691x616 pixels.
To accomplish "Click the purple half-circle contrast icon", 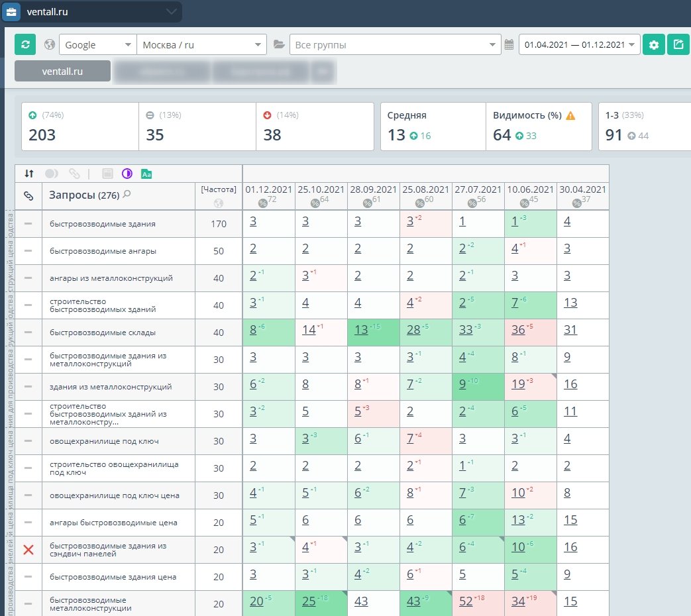I will 127,174.
